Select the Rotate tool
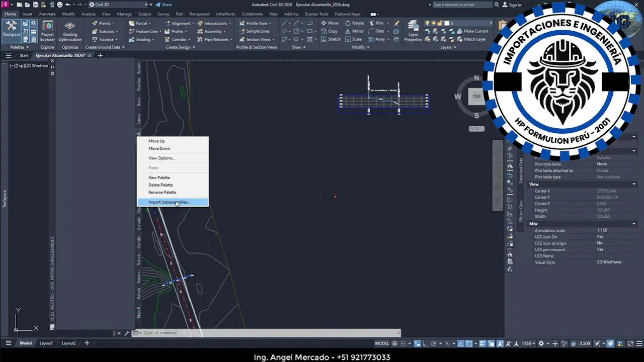The image size is (644, 362). click(x=354, y=23)
